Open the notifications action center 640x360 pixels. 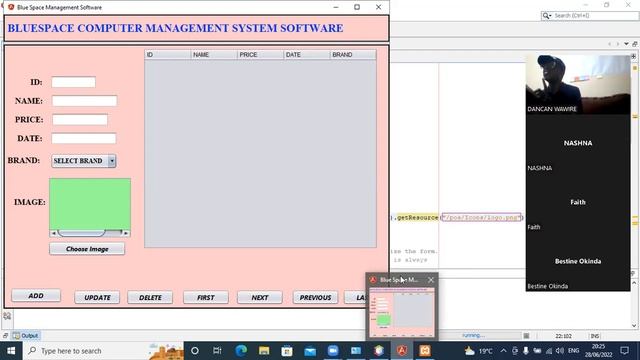pyautogui.click(x=624, y=351)
